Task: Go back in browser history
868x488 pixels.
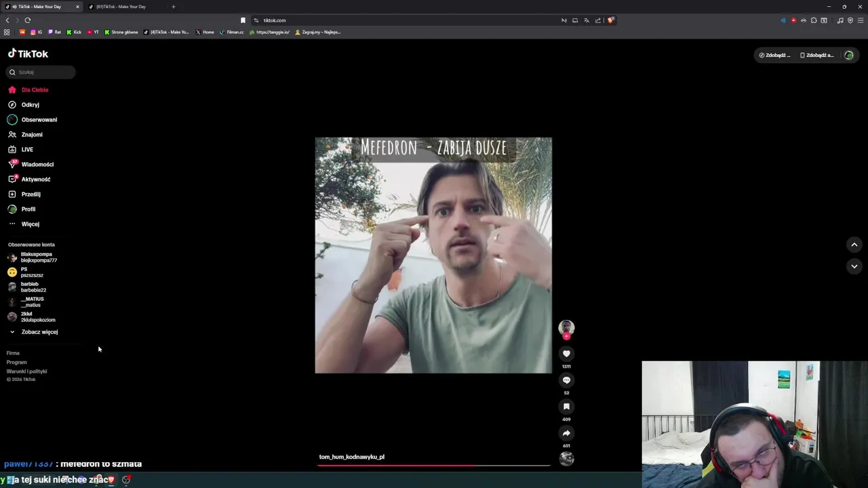Action: [x=7, y=20]
